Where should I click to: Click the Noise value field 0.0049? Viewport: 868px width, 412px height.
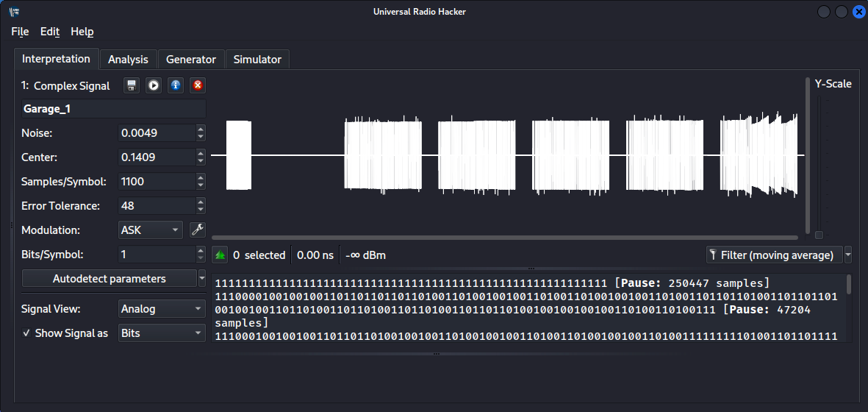[x=157, y=133]
